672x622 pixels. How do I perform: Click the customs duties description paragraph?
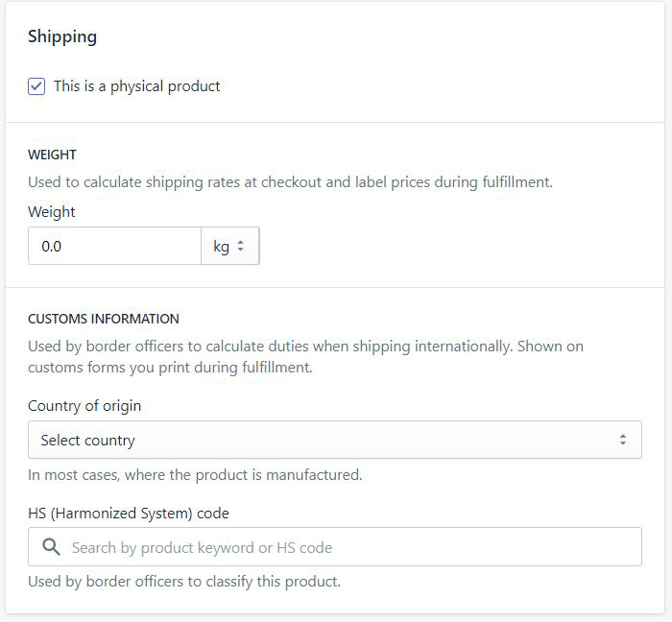click(x=305, y=356)
